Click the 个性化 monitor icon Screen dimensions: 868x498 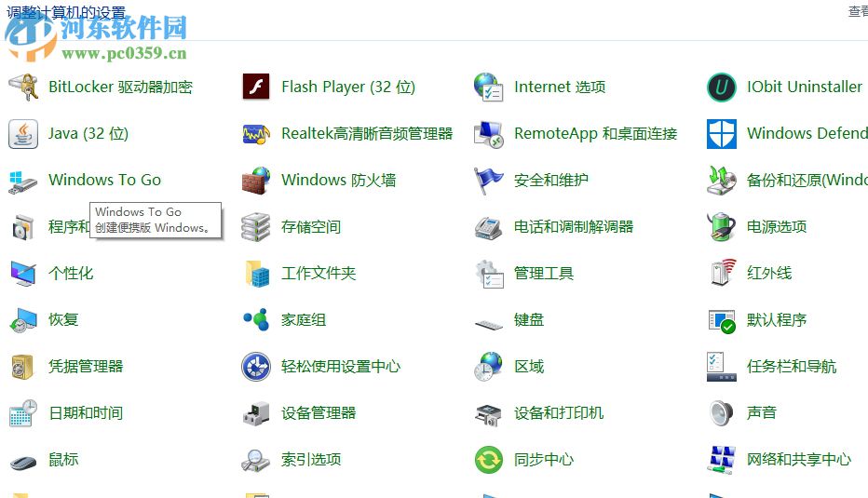pos(23,274)
